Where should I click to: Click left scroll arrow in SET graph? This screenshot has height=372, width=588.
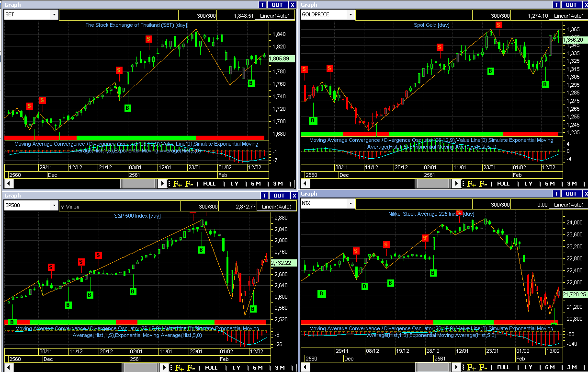click(8, 184)
